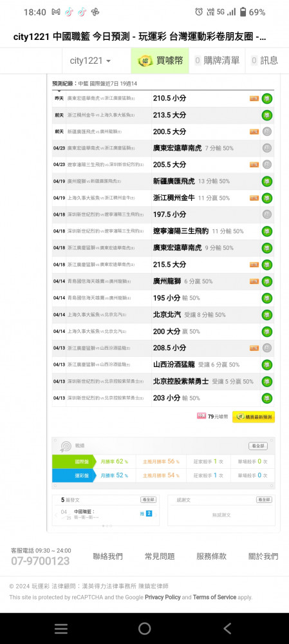Tap green 準 icon on 195 小分 row
This screenshot has width=289, height=644.
coord(267,298)
